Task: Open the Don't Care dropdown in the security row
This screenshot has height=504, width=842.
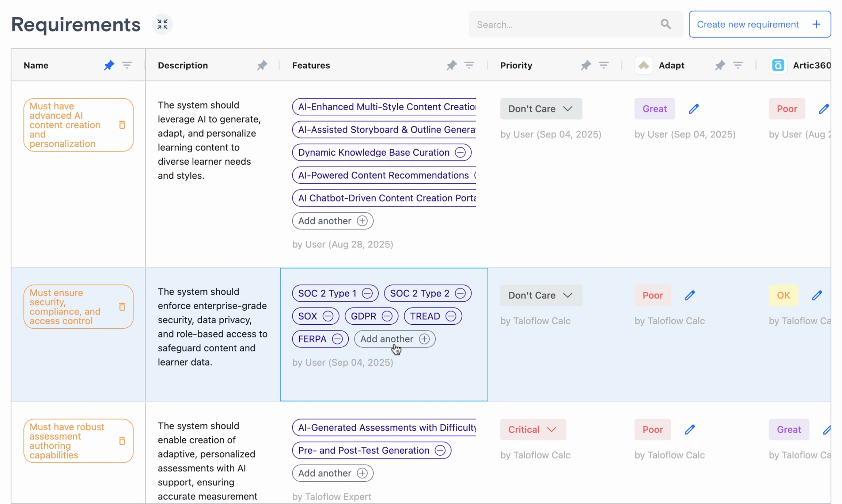Action: point(541,295)
